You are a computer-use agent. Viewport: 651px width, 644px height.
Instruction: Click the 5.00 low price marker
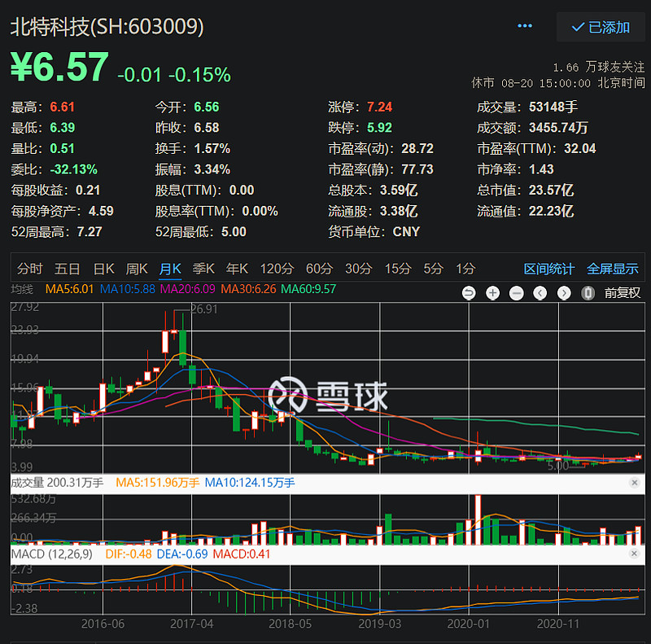[558, 467]
